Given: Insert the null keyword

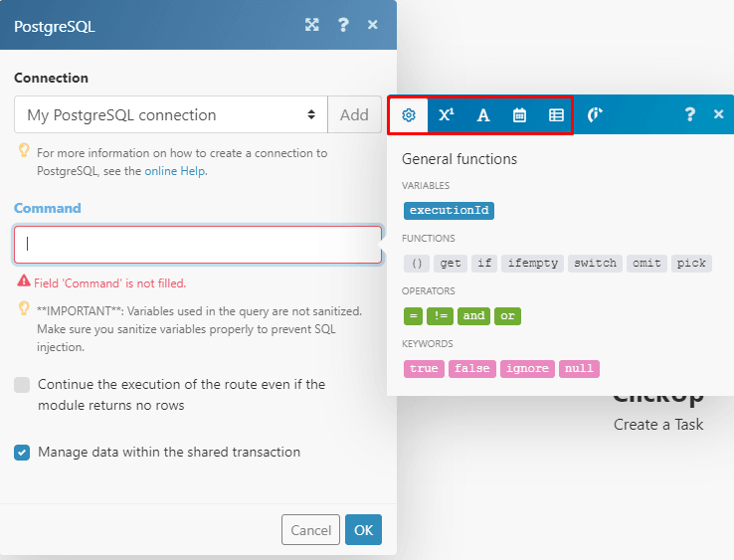Looking at the screenshot, I should coord(579,369).
